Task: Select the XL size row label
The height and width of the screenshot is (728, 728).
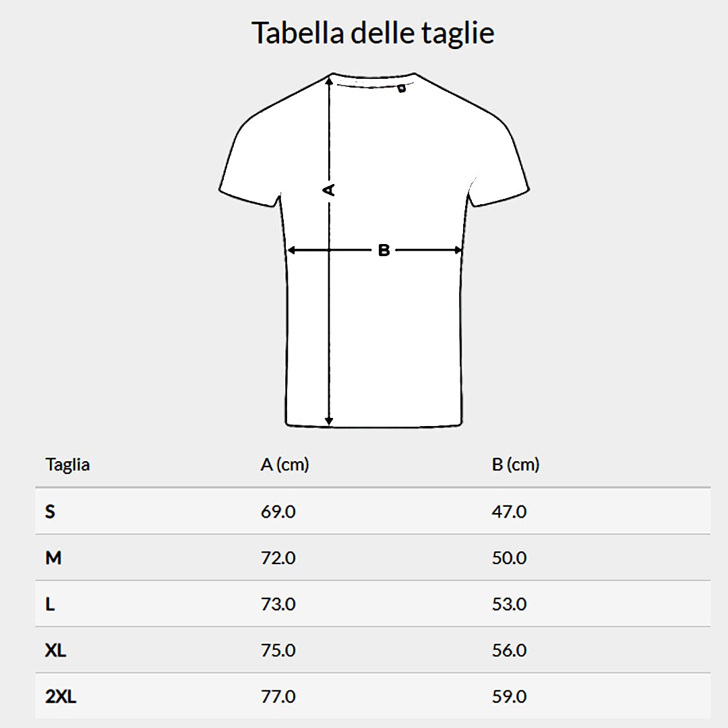Action: (x=56, y=650)
